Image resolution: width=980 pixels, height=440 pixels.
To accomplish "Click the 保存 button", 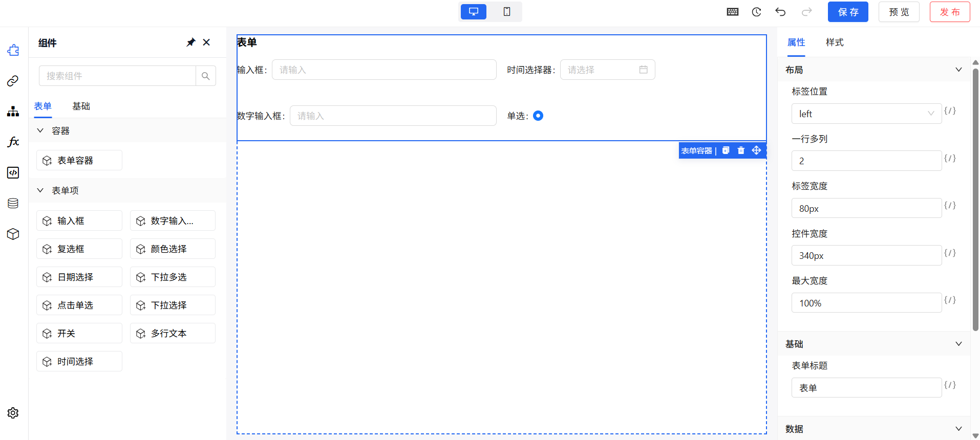I will 847,12.
